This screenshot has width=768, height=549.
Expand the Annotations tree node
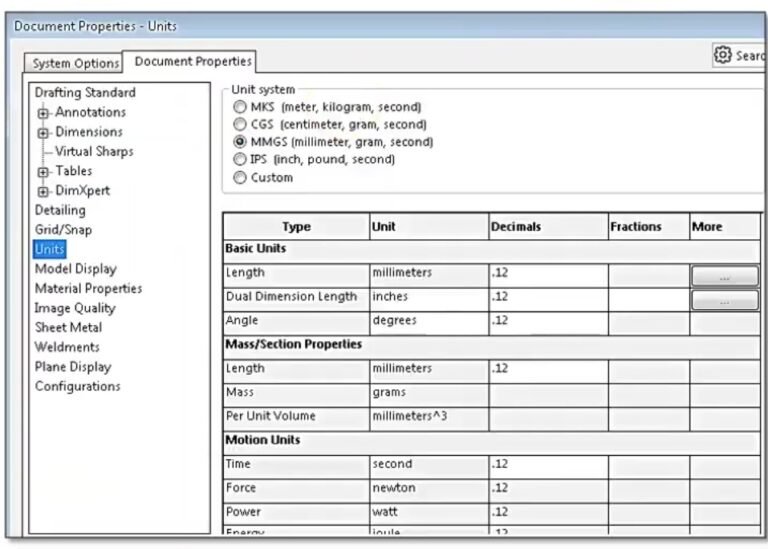coord(43,113)
